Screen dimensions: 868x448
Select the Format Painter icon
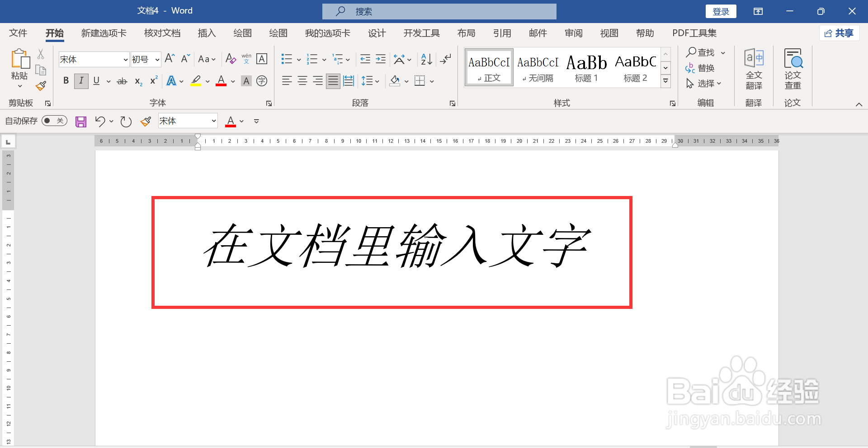point(40,86)
